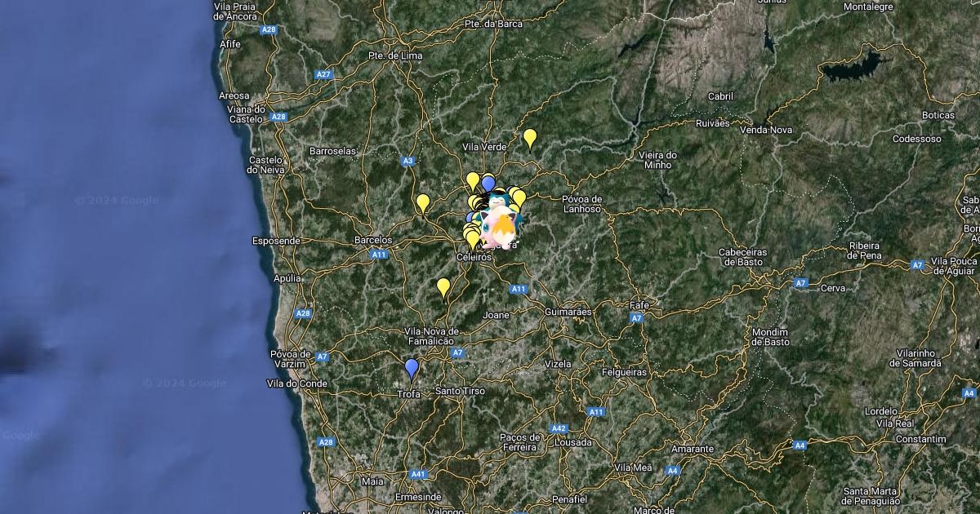Click the Esposende label
980x514 pixels.
tap(276, 241)
